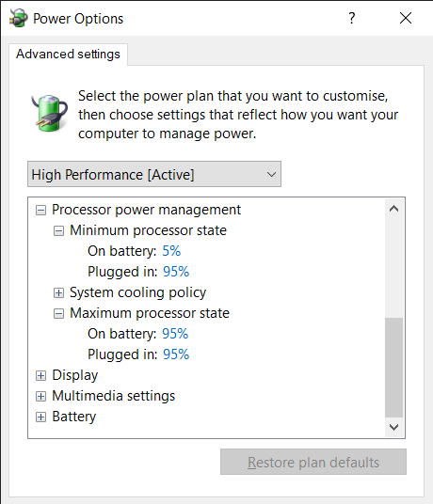The image size is (433, 504).
Task: Expand the Display settings node
Action: 40,375
